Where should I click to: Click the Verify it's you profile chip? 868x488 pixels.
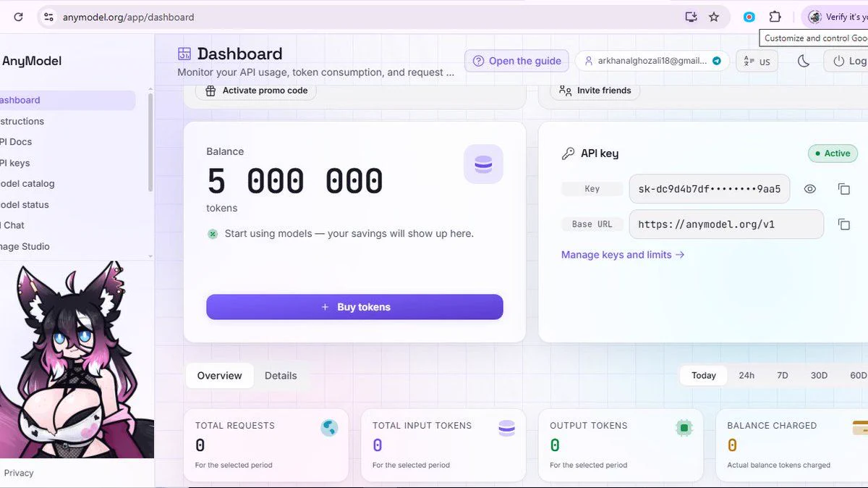tap(836, 17)
